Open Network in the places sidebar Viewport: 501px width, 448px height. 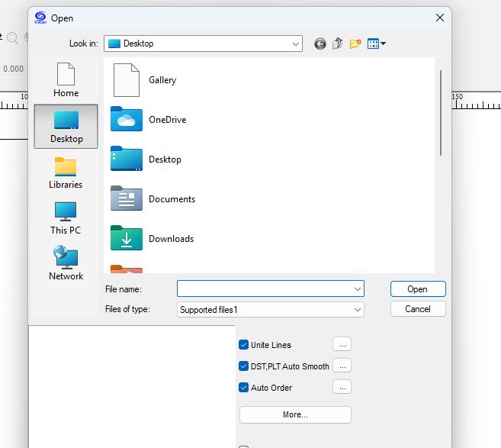point(66,263)
